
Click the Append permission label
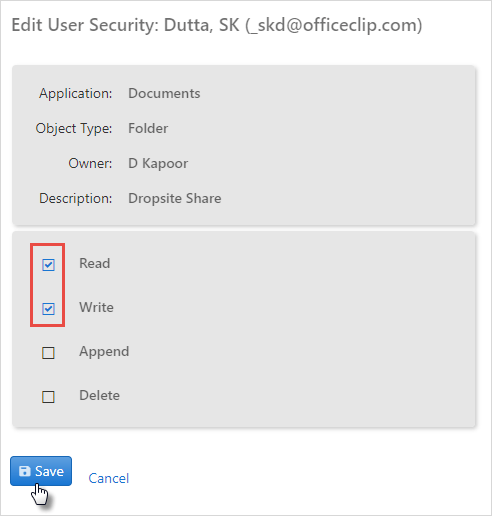(104, 352)
